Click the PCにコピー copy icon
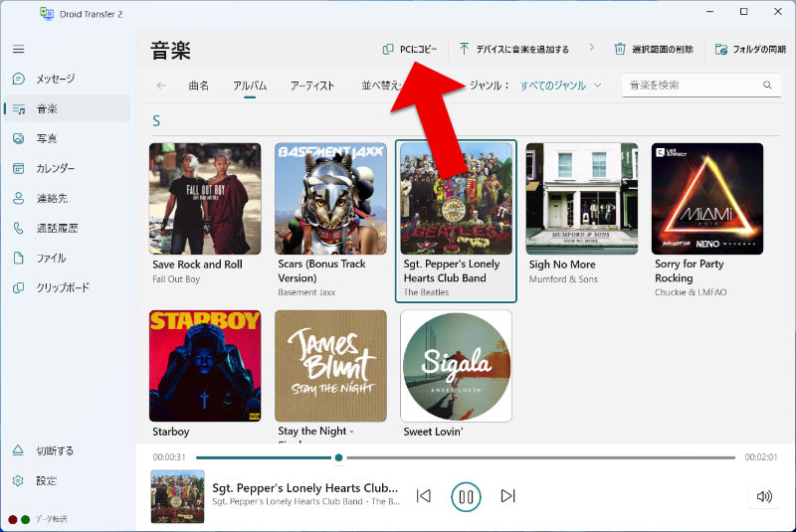Image resolution: width=796 pixels, height=532 pixels. tap(388, 49)
